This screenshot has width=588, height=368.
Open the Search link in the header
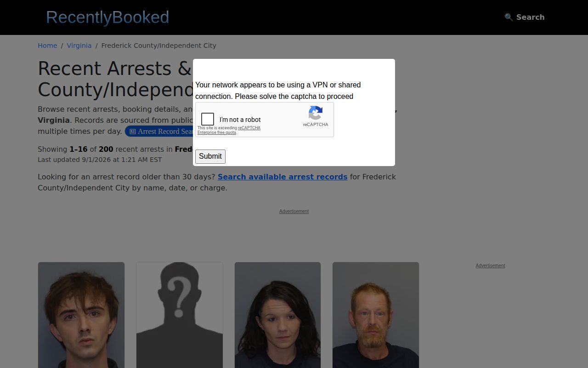525,17
